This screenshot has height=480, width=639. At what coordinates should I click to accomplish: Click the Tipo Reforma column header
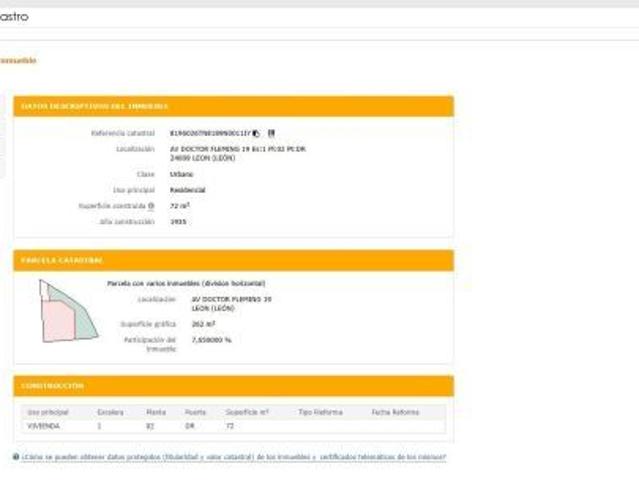coord(320,412)
